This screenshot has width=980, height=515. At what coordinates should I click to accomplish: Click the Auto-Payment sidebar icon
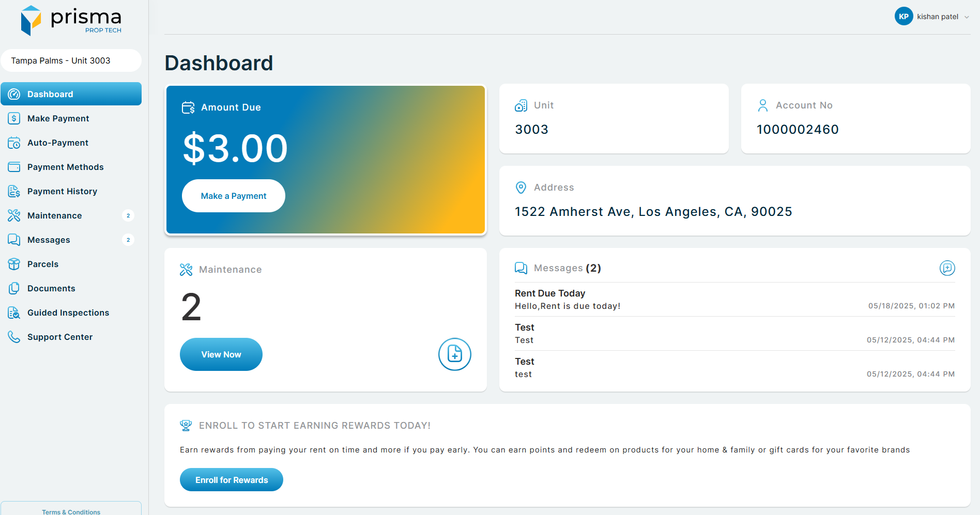pos(14,143)
